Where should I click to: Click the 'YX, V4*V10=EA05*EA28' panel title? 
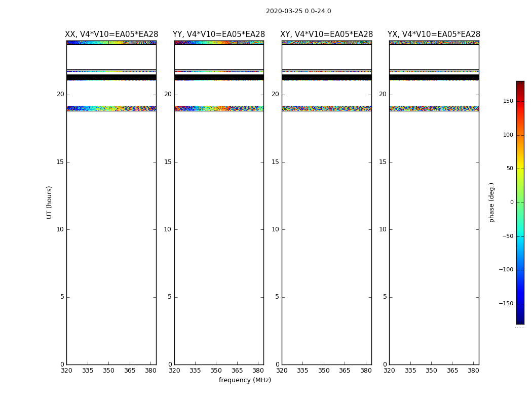434,34
